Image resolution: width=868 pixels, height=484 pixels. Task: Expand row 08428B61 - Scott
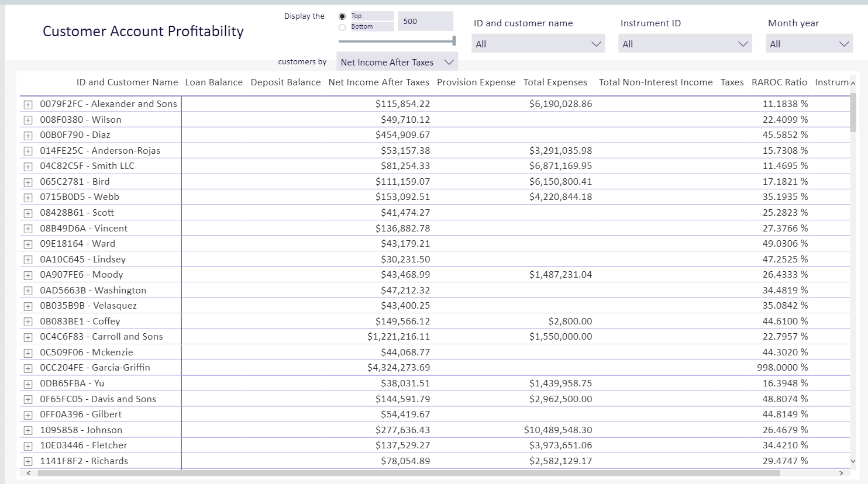(x=27, y=213)
